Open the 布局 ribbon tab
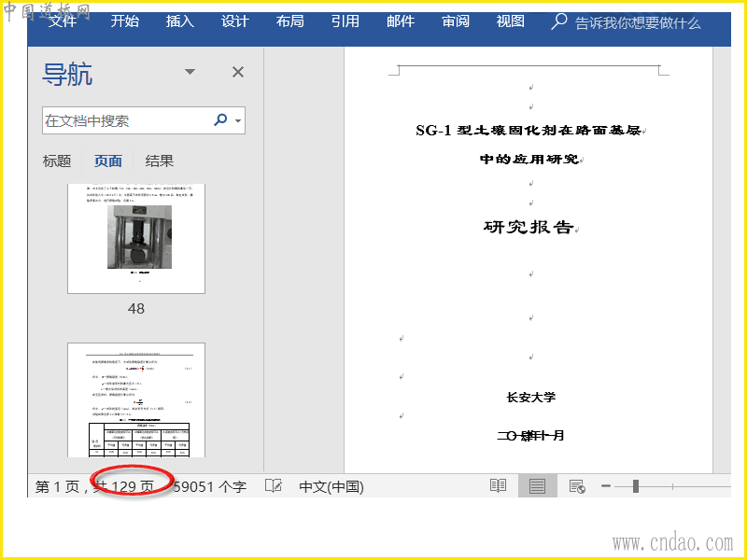 [290, 21]
